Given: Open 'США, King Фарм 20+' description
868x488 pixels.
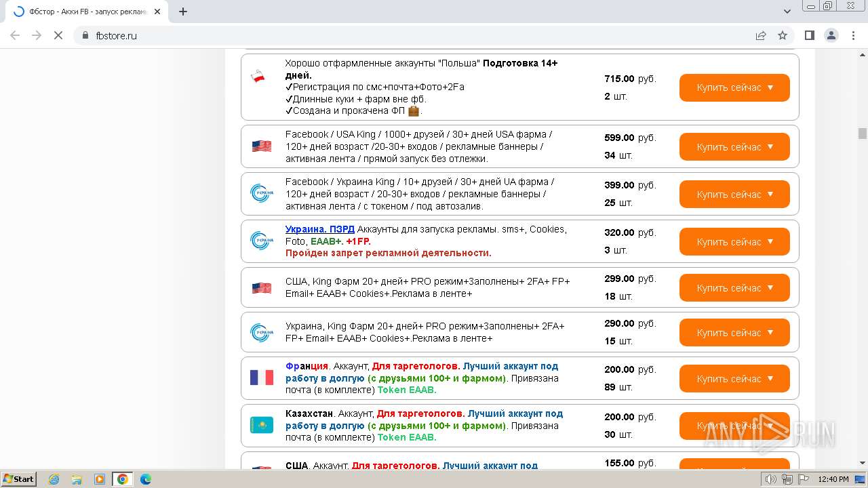Looking at the screenshot, I should [x=427, y=287].
